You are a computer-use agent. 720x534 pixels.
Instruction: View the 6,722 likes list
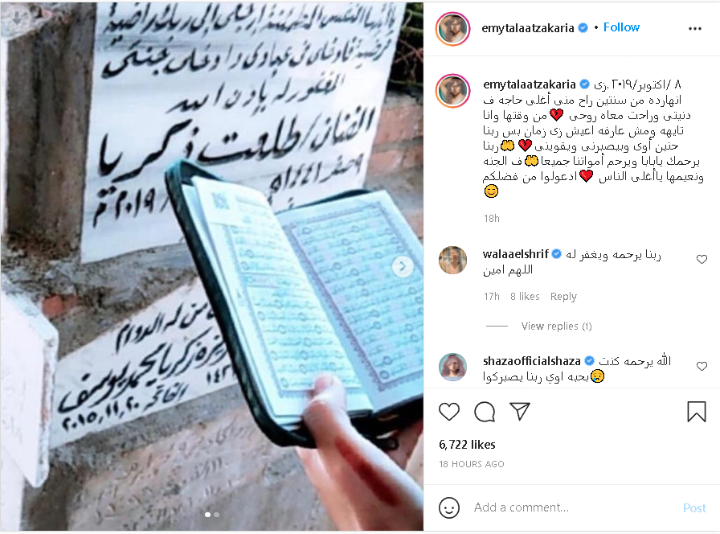click(x=467, y=444)
